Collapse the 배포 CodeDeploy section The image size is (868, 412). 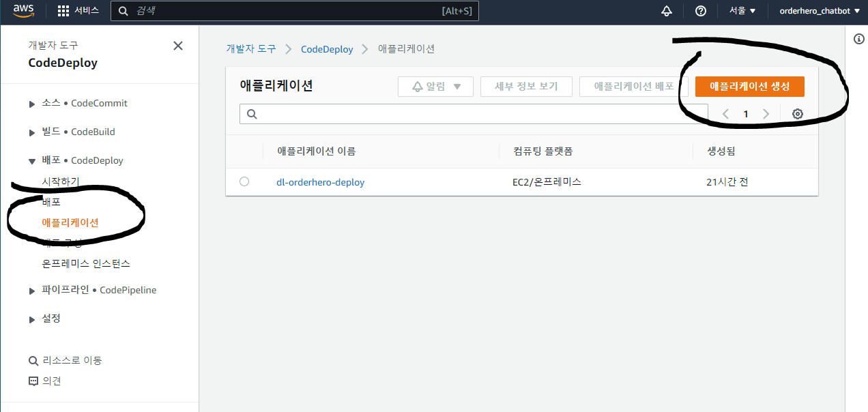coord(32,161)
